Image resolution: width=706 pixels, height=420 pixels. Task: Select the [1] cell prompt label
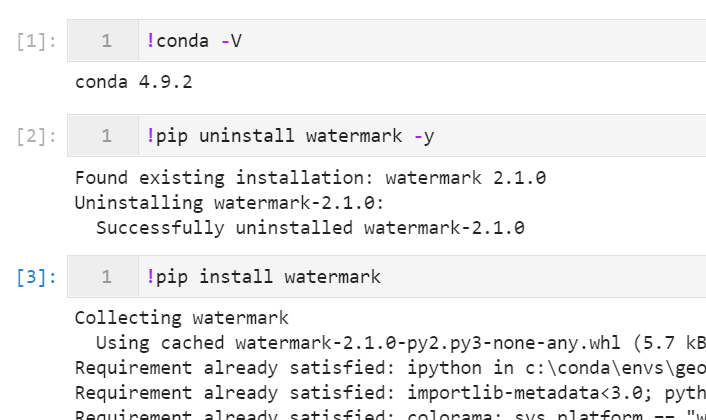coord(36,41)
